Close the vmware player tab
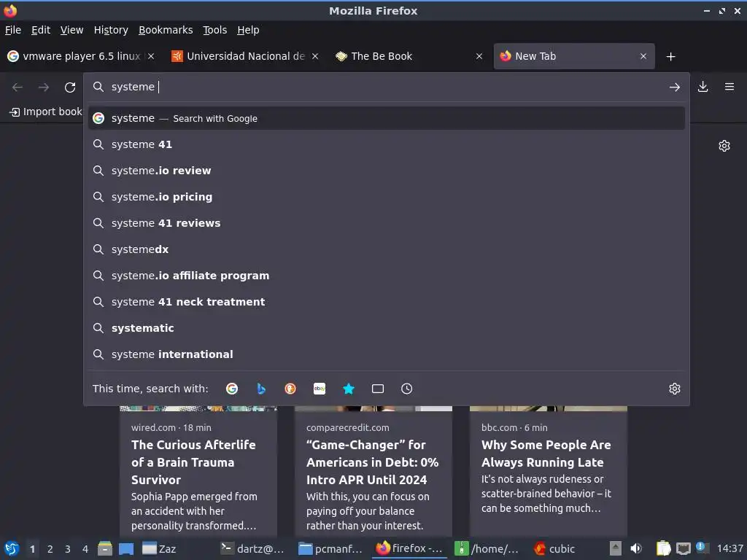Image resolution: width=747 pixels, height=560 pixels. [151, 56]
